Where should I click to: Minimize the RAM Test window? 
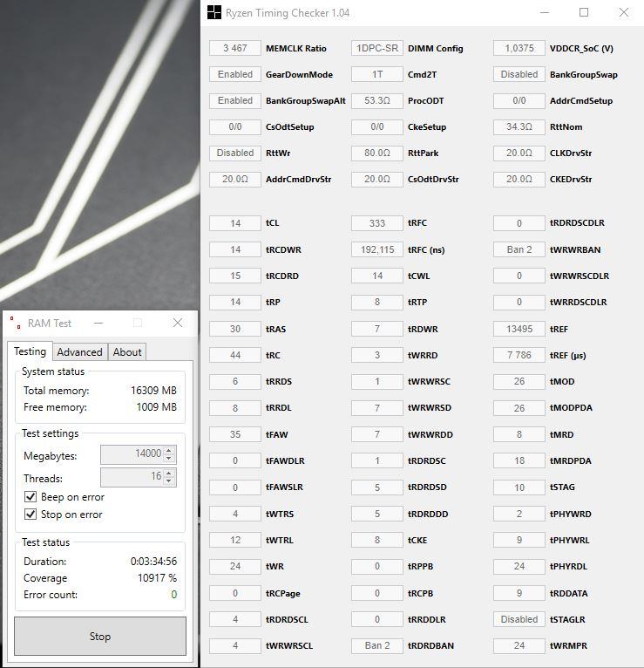coord(98,323)
